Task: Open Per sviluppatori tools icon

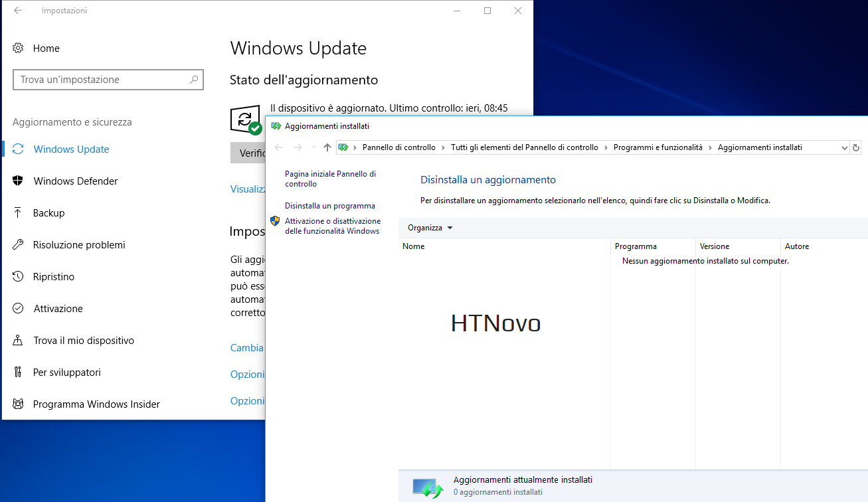Action: pyautogui.click(x=19, y=372)
